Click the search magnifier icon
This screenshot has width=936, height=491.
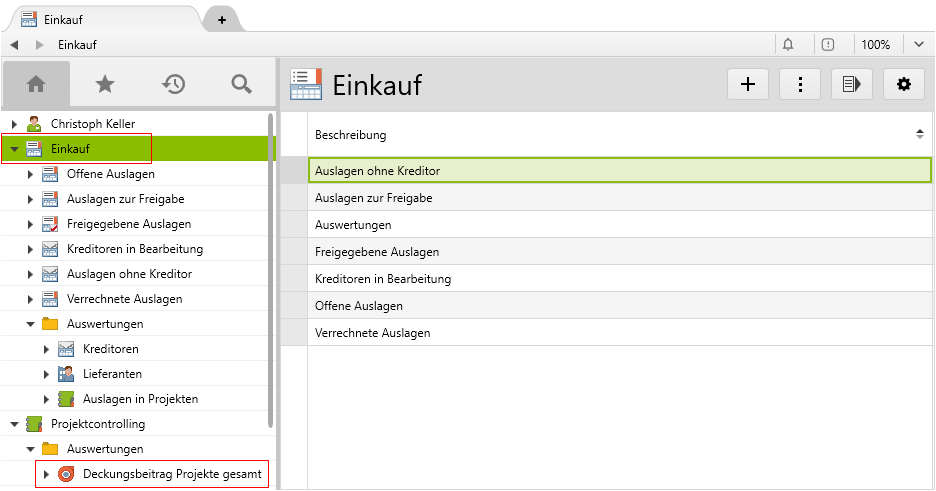(x=241, y=85)
